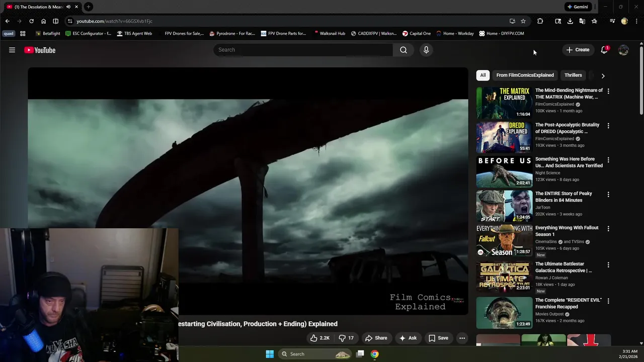Image resolution: width=644 pixels, height=362 pixels.
Task: Go back in browser history
Action: click(7, 21)
